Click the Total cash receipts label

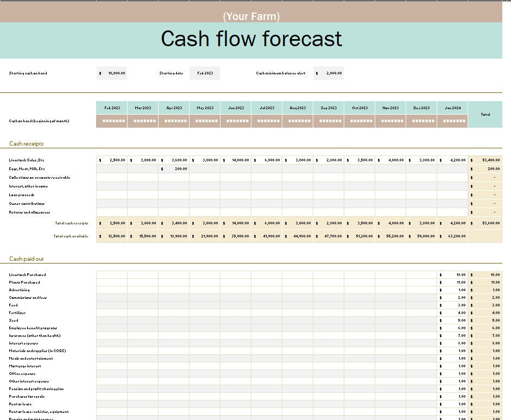[71, 223]
